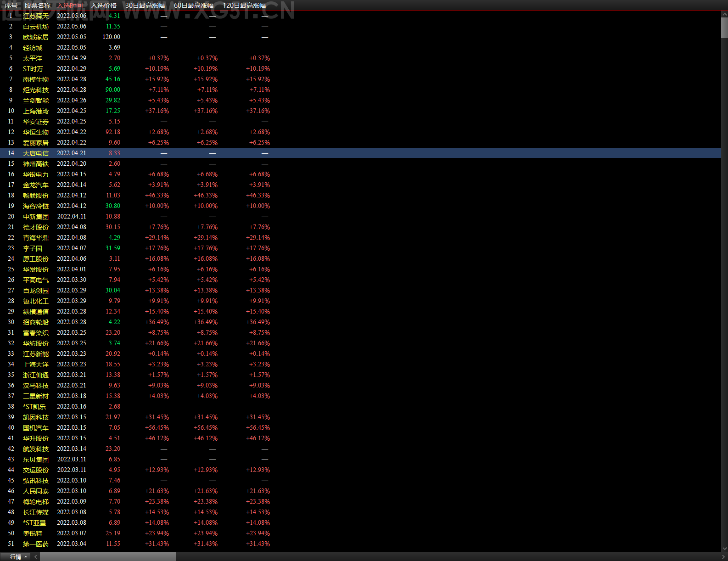Sort by 入选时间 column header
The height and width of the screenshot is (561, 728).
click(70, 6)
